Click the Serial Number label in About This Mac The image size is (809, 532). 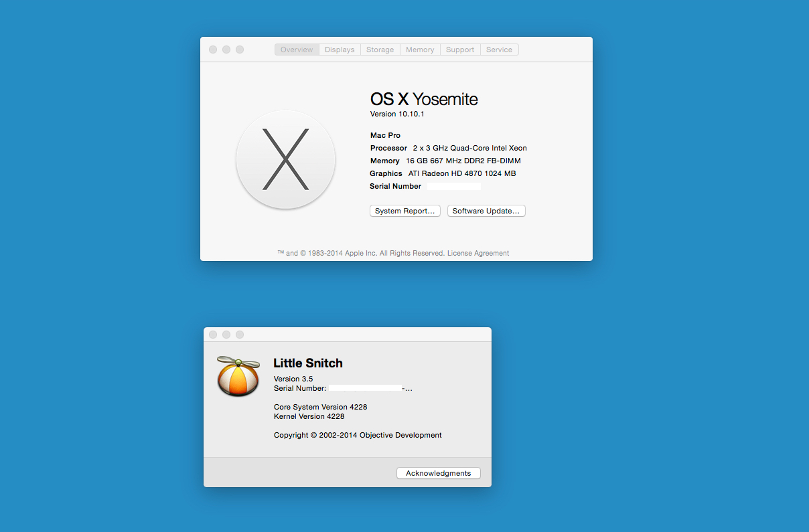tap(396, 186)
